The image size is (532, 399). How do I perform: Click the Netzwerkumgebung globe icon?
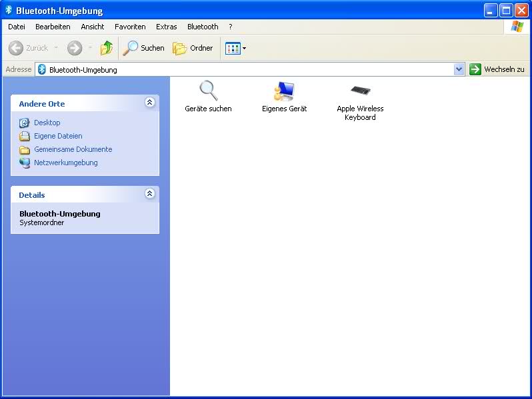25,163
